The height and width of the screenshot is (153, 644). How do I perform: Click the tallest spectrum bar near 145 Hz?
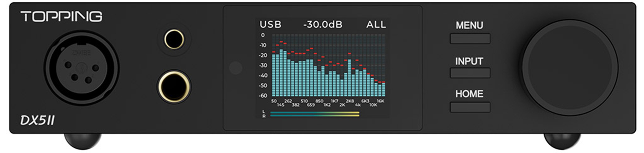281,73
